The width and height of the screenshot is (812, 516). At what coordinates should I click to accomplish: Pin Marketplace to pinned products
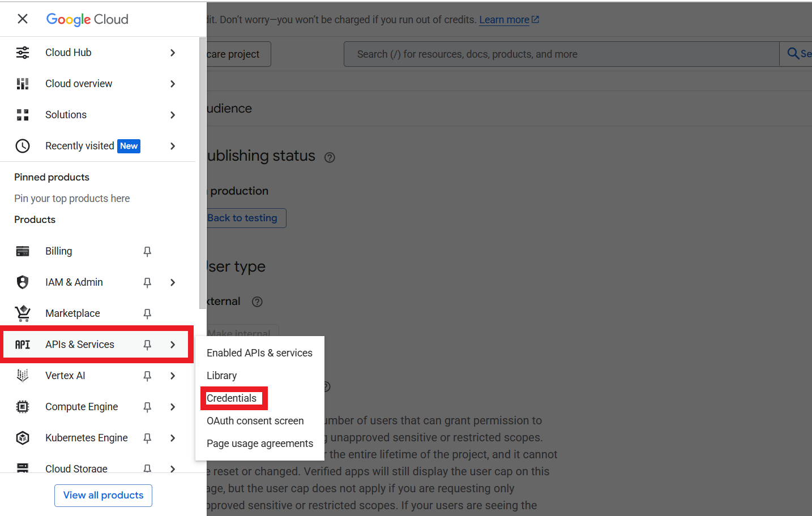click(x=147, y=313)
